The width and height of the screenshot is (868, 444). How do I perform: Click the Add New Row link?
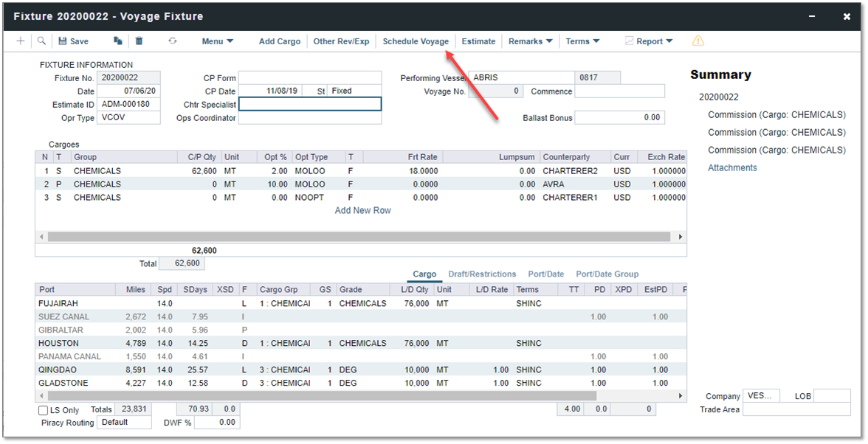pos(362,210)
